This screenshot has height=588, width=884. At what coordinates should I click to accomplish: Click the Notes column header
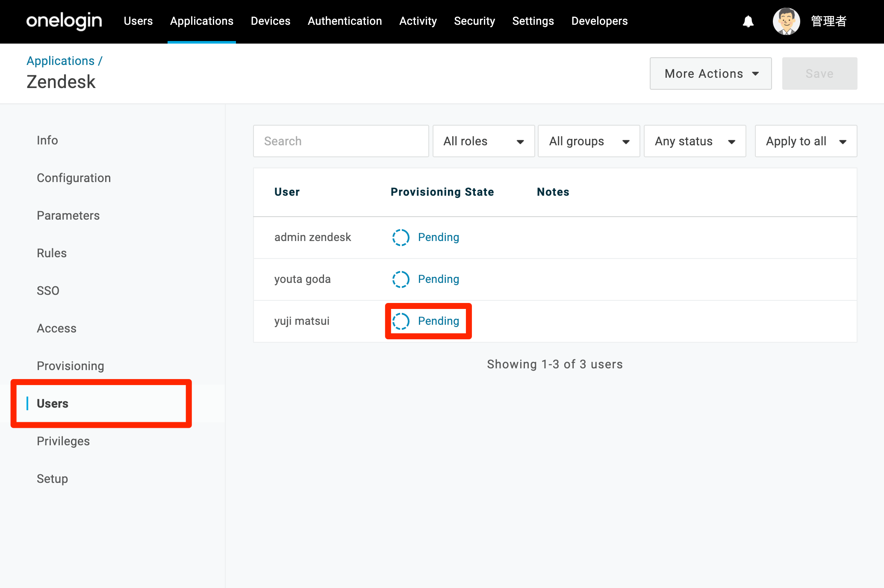tap(553, 192)
